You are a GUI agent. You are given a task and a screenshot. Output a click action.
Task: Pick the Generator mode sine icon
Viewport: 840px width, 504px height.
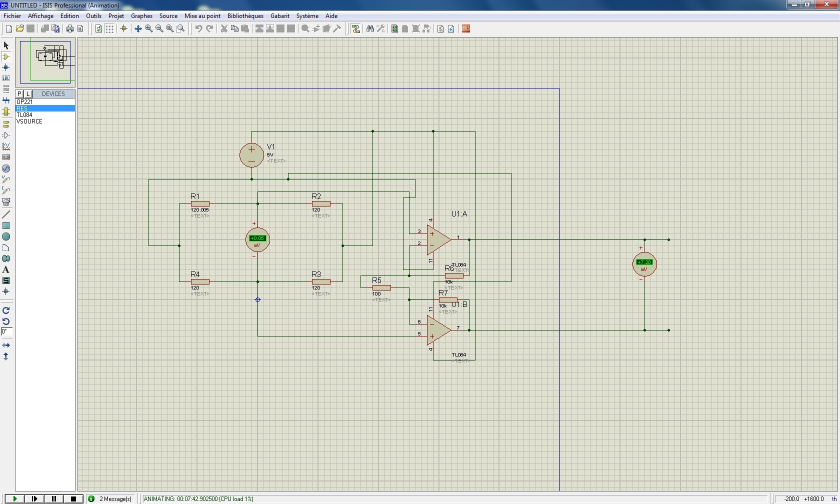pos(6,168)
